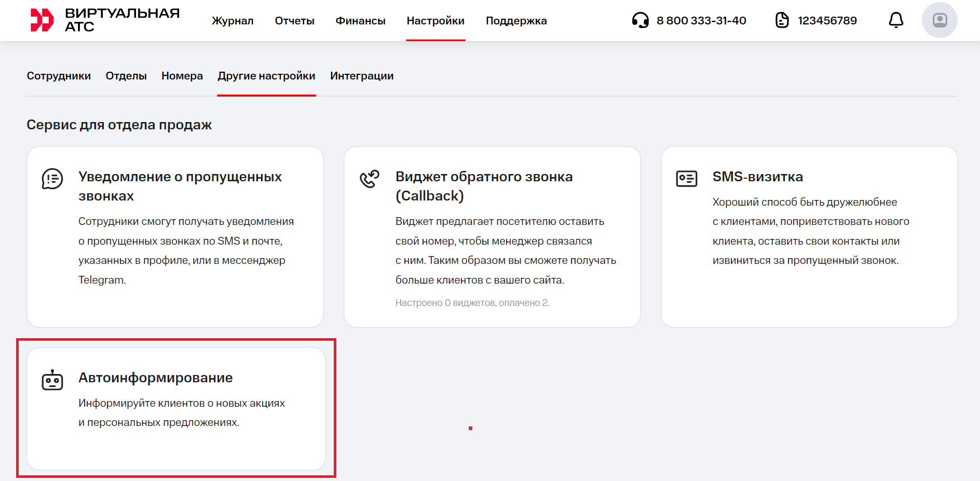Open notifications bell icon

pyautogui.click(x=896, y=20)
